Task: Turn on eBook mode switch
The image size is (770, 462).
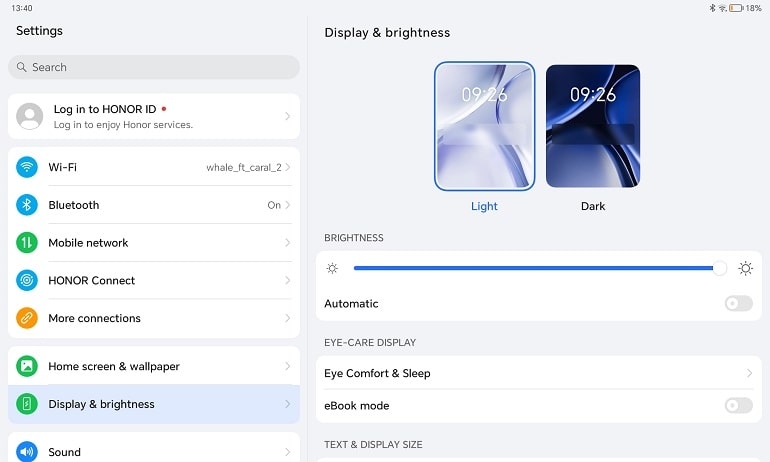Action: [738, 405]
